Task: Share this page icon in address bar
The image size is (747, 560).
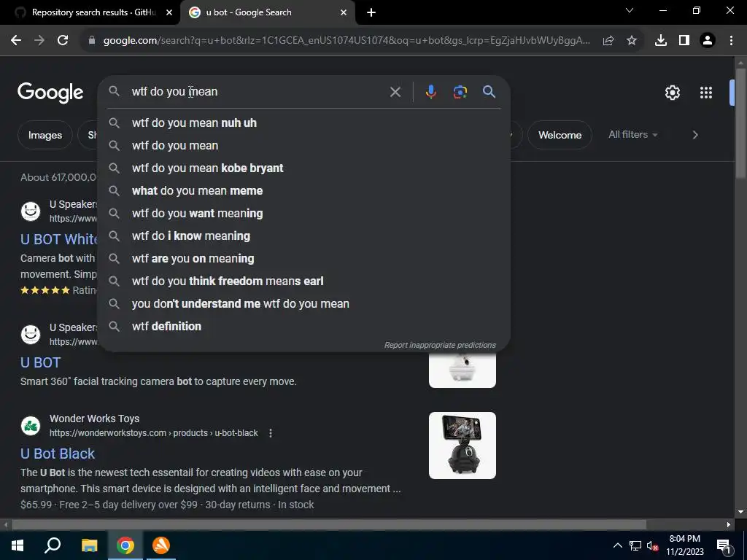Action: [608, 41]
